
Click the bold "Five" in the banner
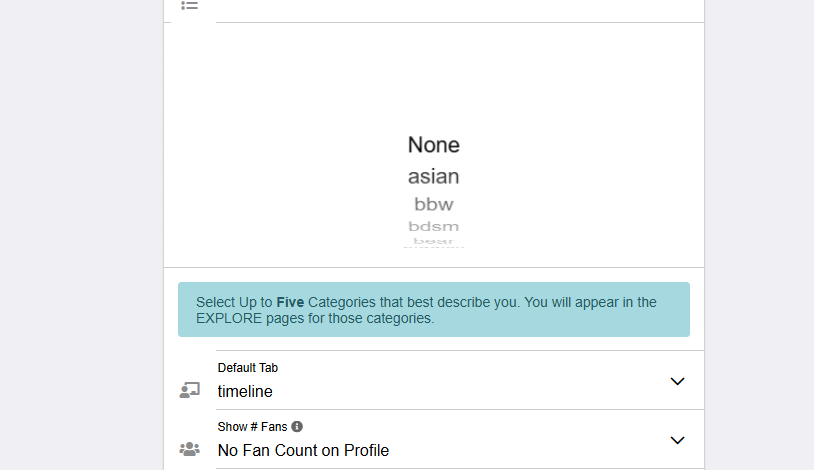click(290, 302)
